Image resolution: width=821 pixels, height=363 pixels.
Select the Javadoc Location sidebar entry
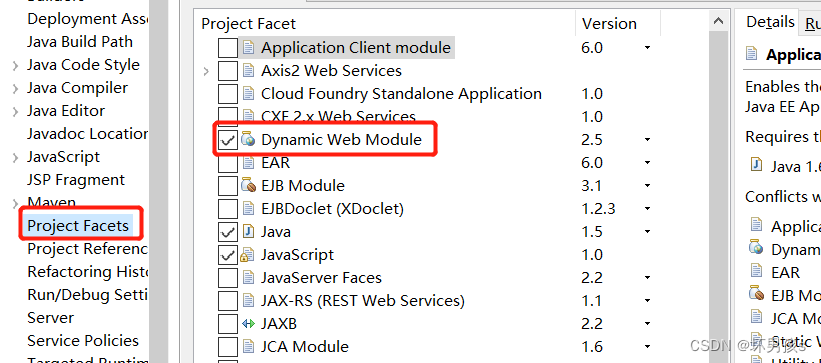tap(87, 134)
